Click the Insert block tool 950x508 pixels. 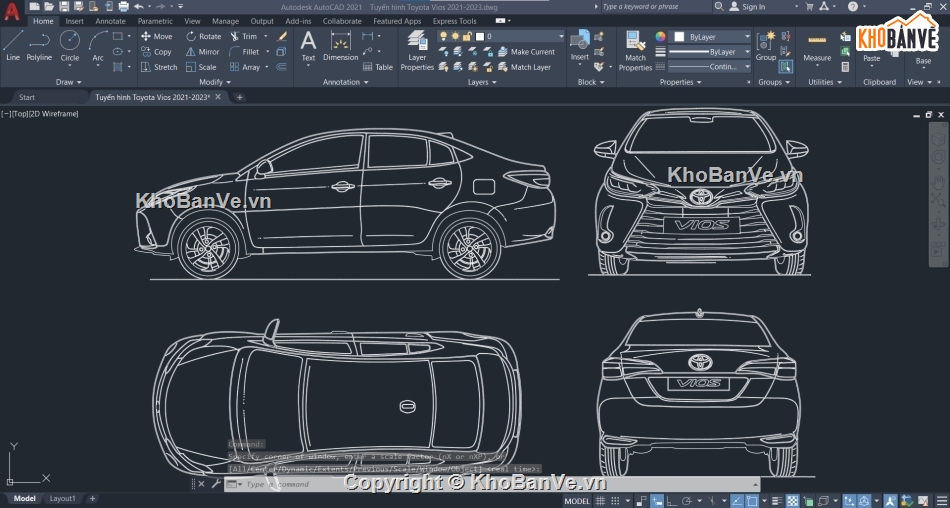[x=580, y=46]
